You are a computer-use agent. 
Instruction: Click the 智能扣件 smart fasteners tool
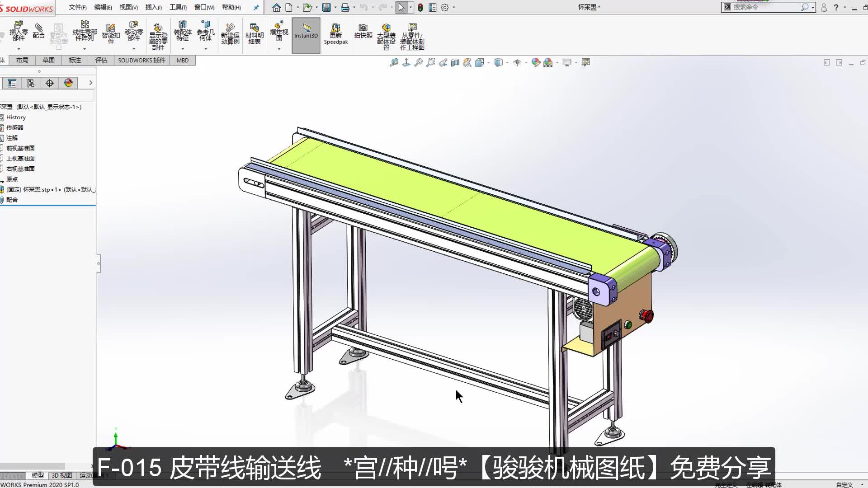click(111, 33)
